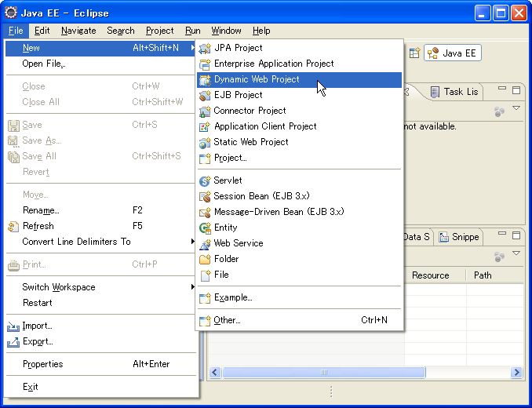Select Enterprise Application Project menu entry
Image resolution: width=532 pixels, height=408 pixels.
(273, 64)
